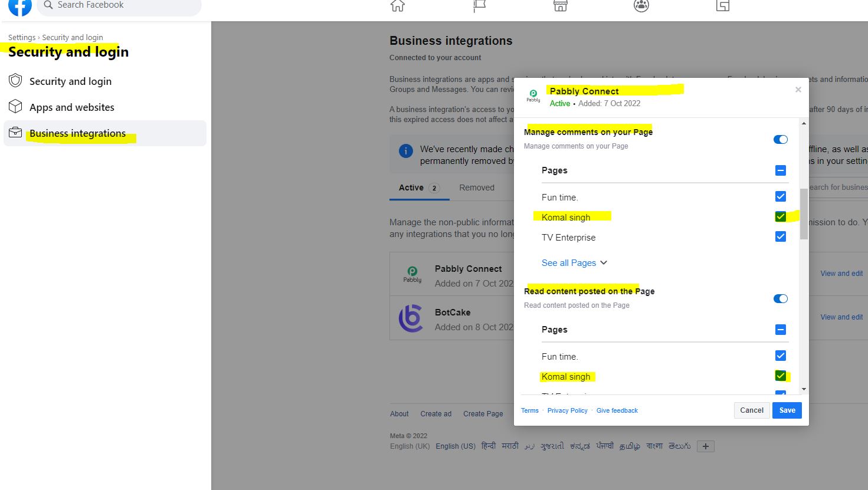868x490 pixels.
Task: Open the Terms link
Action: [x=530, y=410]
